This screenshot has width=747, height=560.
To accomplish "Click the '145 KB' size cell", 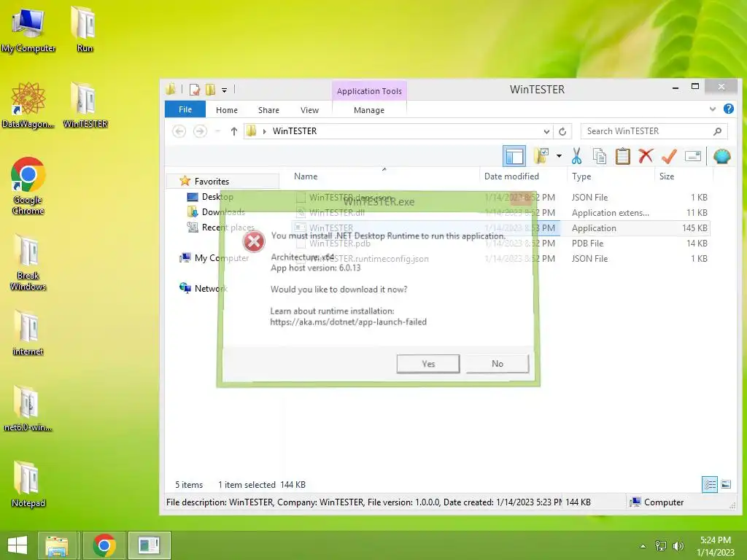I will click(x=694, y=227).
